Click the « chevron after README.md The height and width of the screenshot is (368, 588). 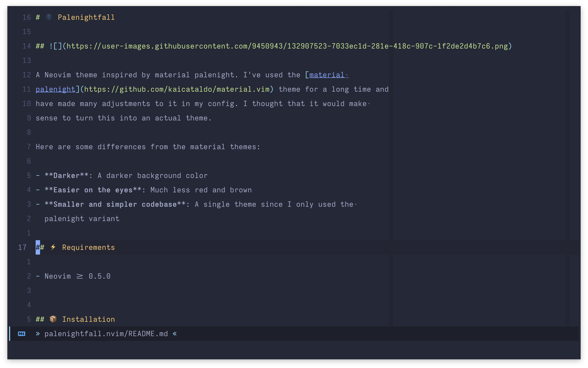(x=175, y=334)
